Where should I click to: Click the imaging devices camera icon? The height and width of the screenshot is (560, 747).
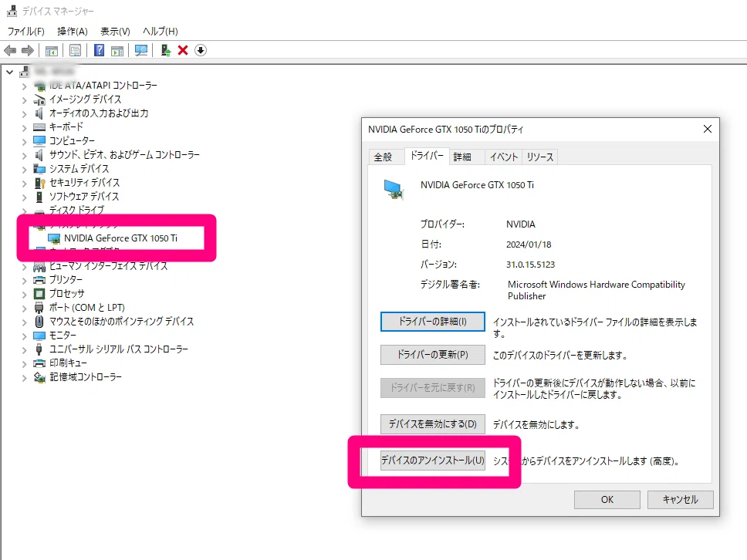click(39, 100)
